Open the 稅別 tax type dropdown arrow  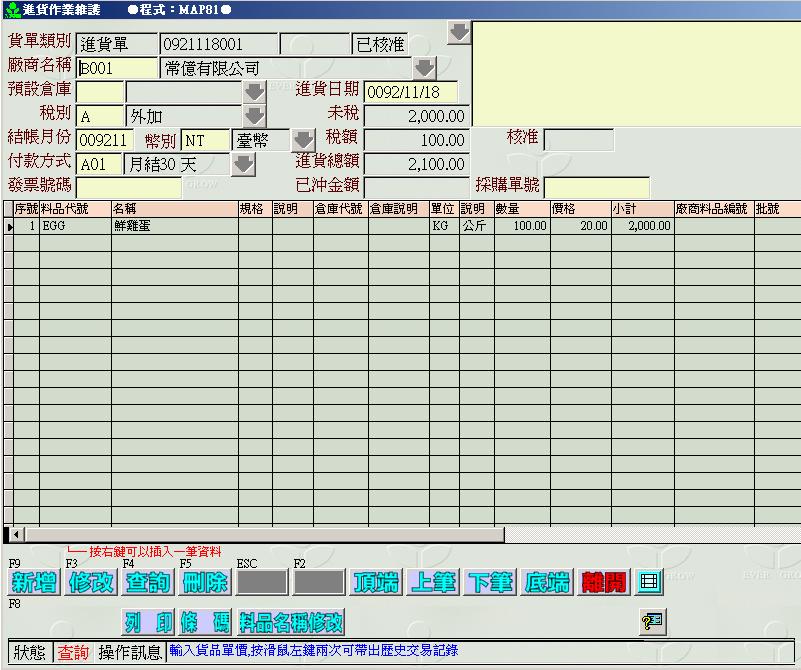click(x=255, y=116)
